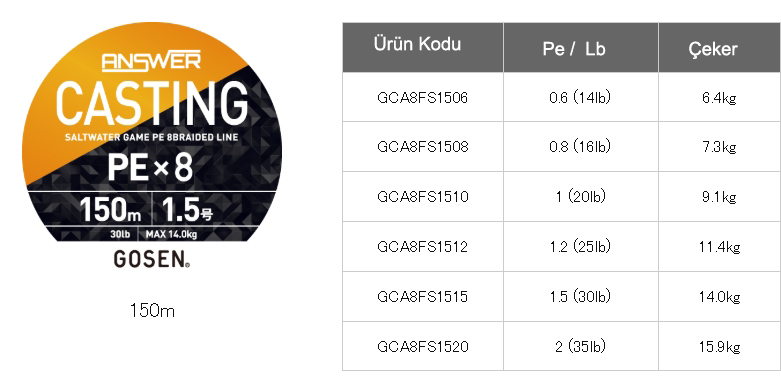Viewport: 781px width, 389px height.
Task: Select the 1.5 (30lb) cell
Action: pyautogui.click(x=580, y=297)
